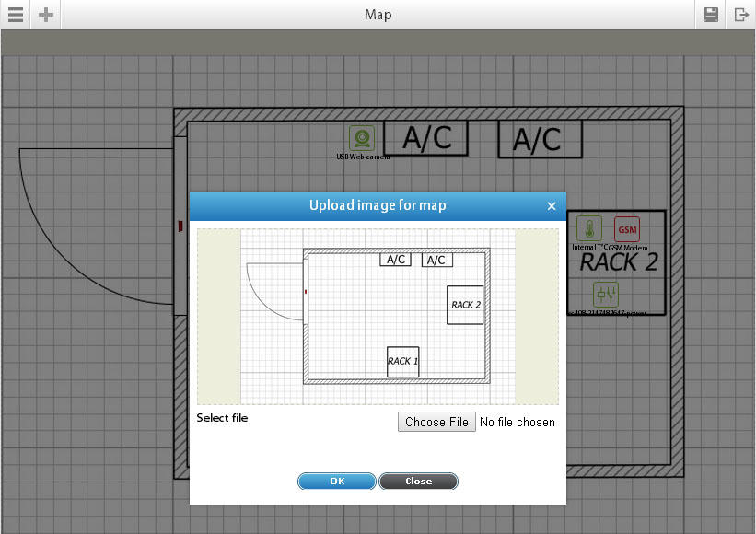
Task: Close the Upload image dialog with X
Action: [552, 206]
